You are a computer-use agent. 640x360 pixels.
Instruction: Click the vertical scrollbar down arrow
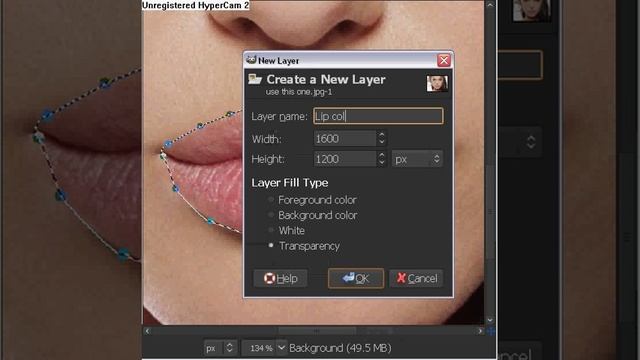[490, 320]
